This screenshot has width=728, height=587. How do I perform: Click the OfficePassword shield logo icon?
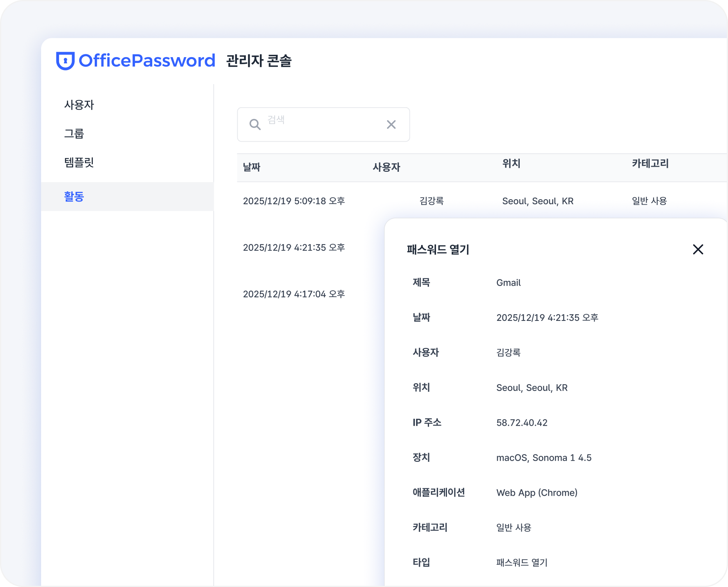pos(65,61)
